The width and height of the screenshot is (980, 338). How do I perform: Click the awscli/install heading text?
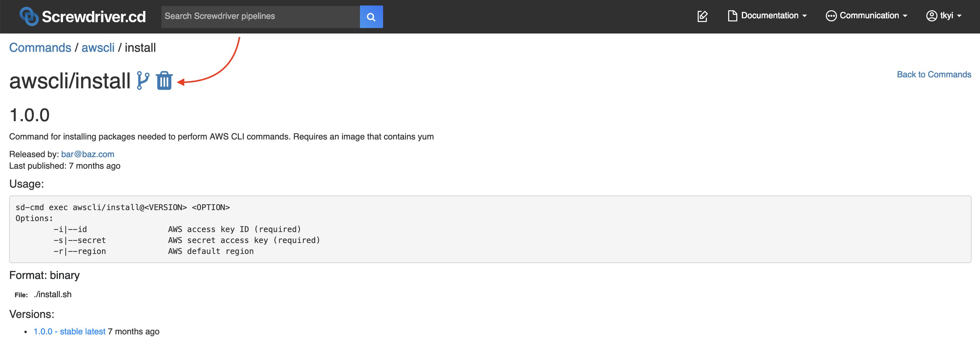tap(70, 81)
